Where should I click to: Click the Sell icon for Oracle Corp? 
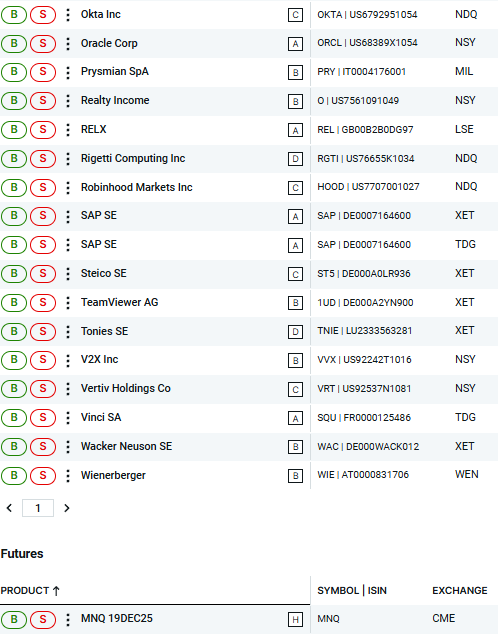coord(43,44)
